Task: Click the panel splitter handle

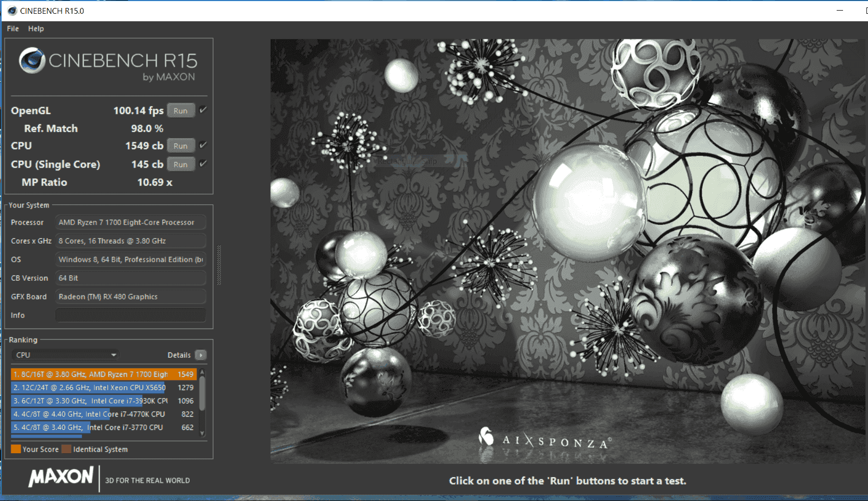Action: [219, 265]
